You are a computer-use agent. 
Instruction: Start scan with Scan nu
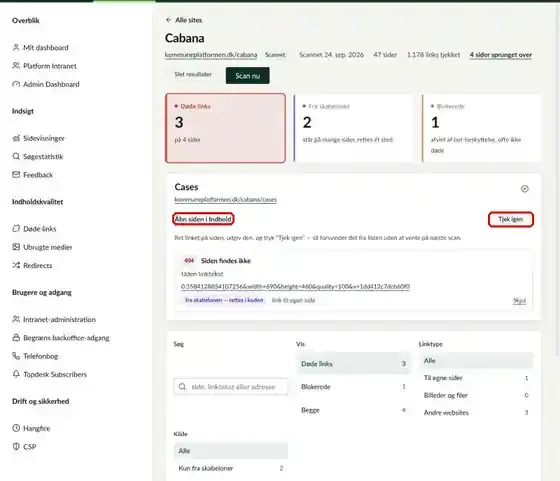[248, 76]
